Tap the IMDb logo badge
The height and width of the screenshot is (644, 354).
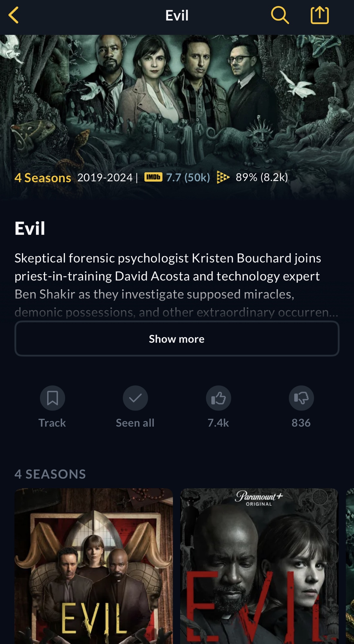[x=153, y=177]
